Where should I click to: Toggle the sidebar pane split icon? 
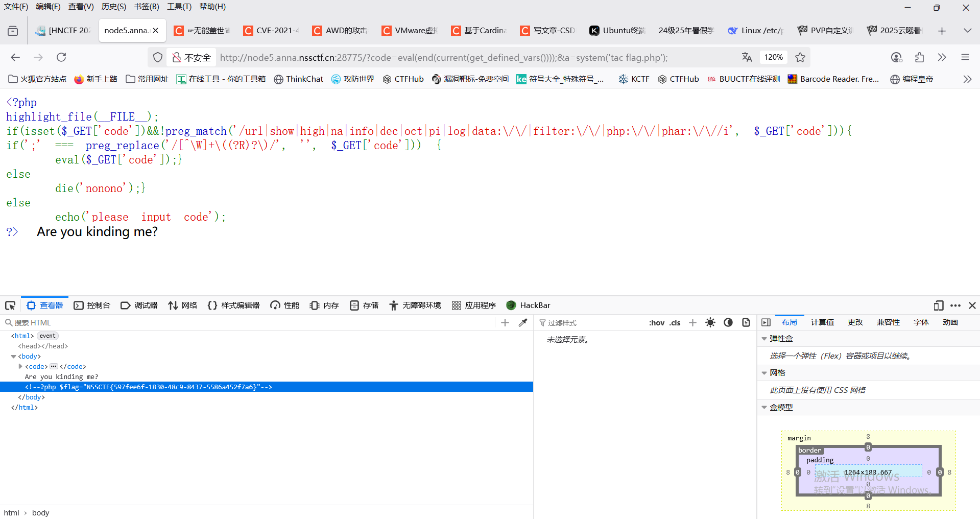tap(766, 322)
